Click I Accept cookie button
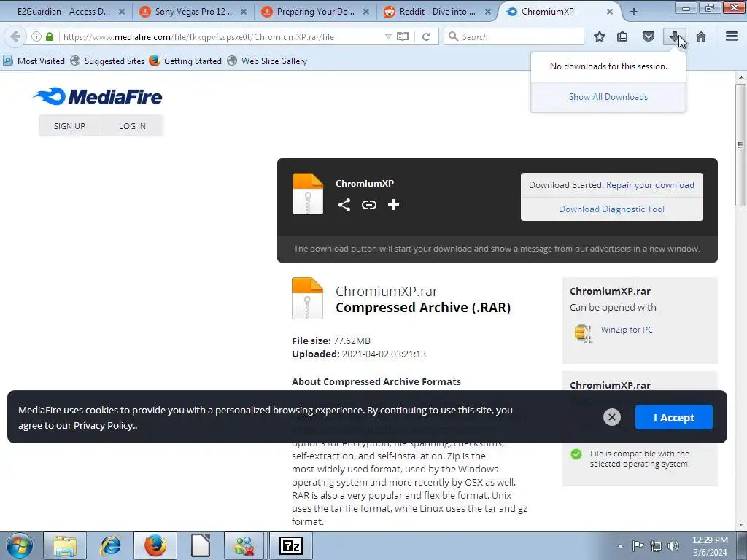This screenshot has width=747, height=560. pos(673,417)
